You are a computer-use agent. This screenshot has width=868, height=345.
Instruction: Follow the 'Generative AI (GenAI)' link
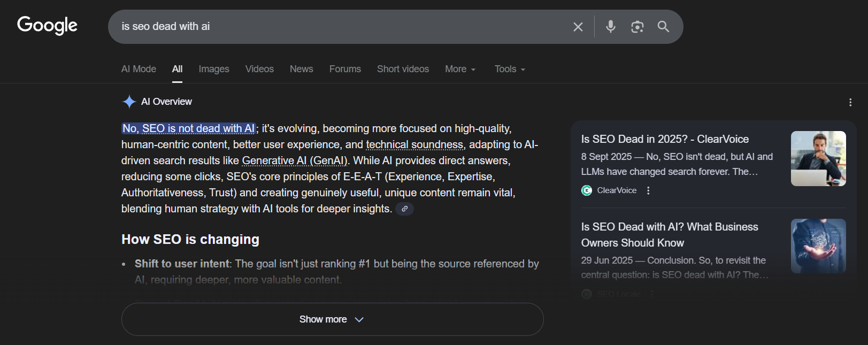pos(295,160)
